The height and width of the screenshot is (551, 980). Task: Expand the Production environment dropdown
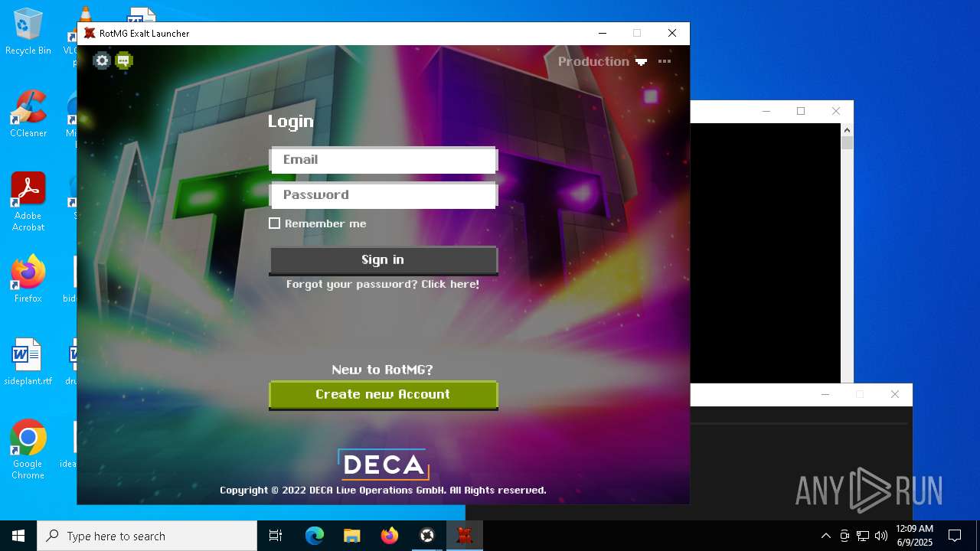pyautogui.click(x=603, y=61)
